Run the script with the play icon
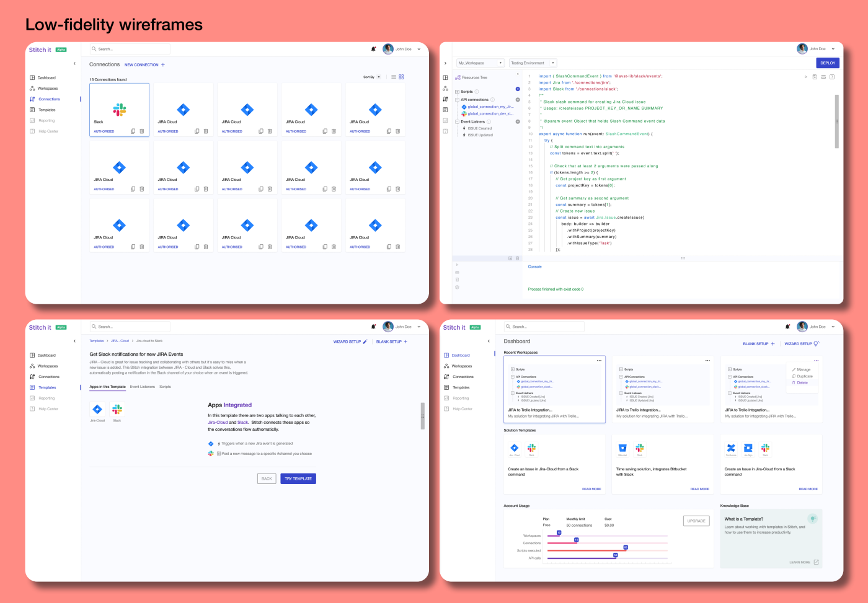868x603 pixels. [x=806, y=77]
